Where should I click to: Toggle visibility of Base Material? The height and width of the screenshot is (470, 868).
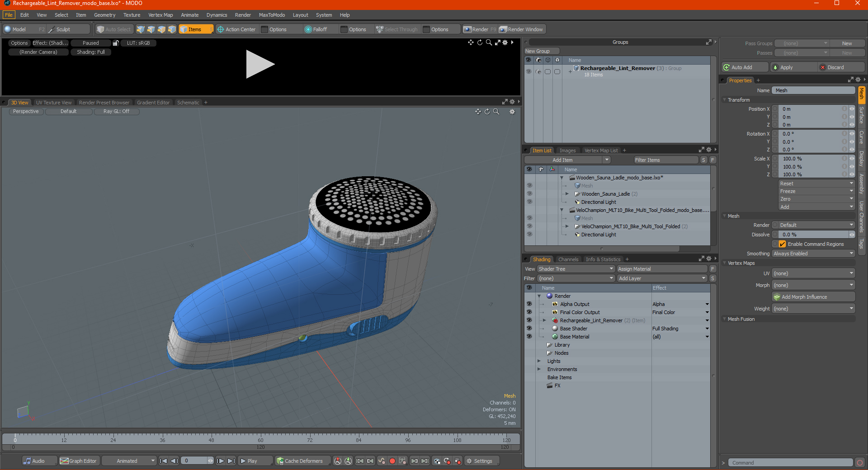tap(529, 337)
